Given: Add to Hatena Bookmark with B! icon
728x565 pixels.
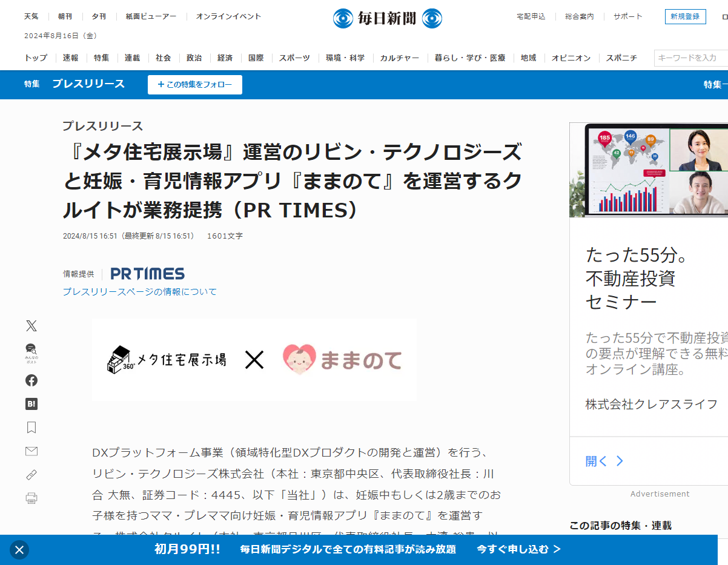Looking at the screenshot, I should pyautogui.click(x=31, y=404).
